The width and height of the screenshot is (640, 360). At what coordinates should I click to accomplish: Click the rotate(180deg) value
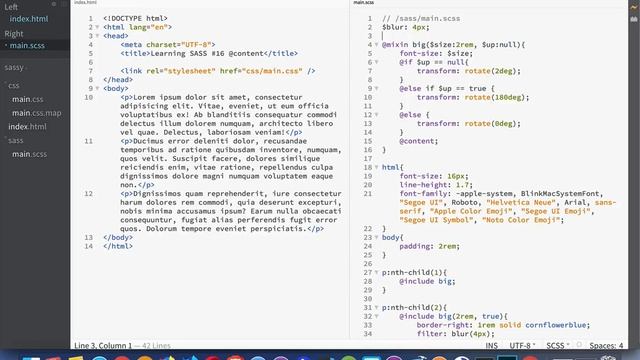coord(495,98)
